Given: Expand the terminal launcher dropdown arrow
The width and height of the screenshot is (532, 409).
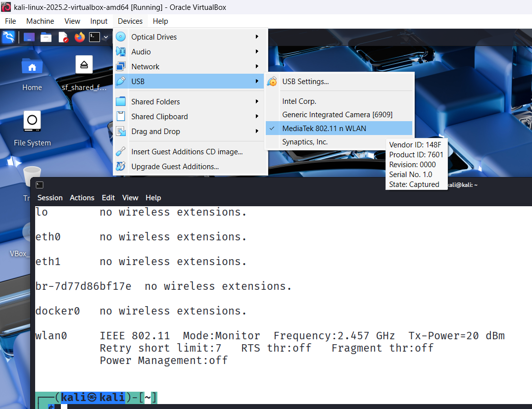Looking at the screenshot, I should [106, 37].
